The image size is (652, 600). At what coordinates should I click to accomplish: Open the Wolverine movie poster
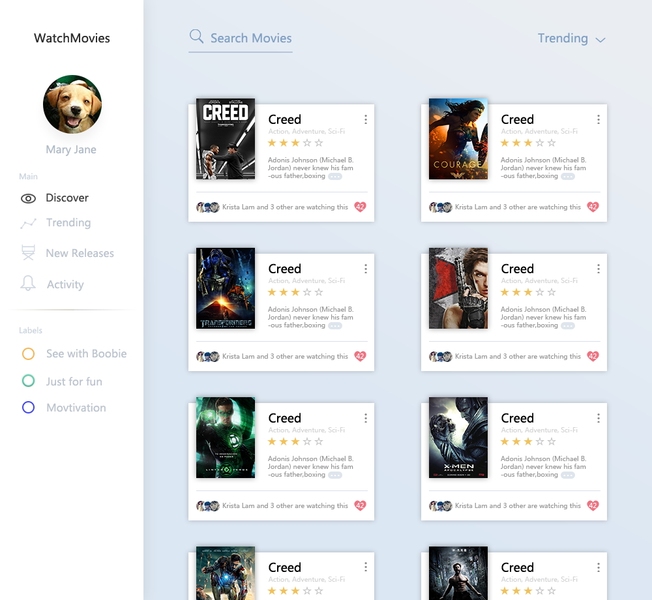click(x=458, y=573)
